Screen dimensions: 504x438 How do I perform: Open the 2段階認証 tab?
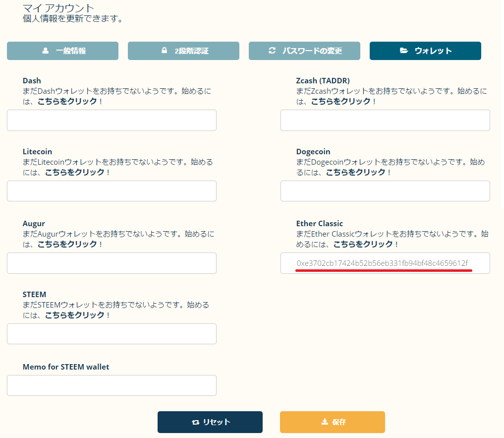183,51
